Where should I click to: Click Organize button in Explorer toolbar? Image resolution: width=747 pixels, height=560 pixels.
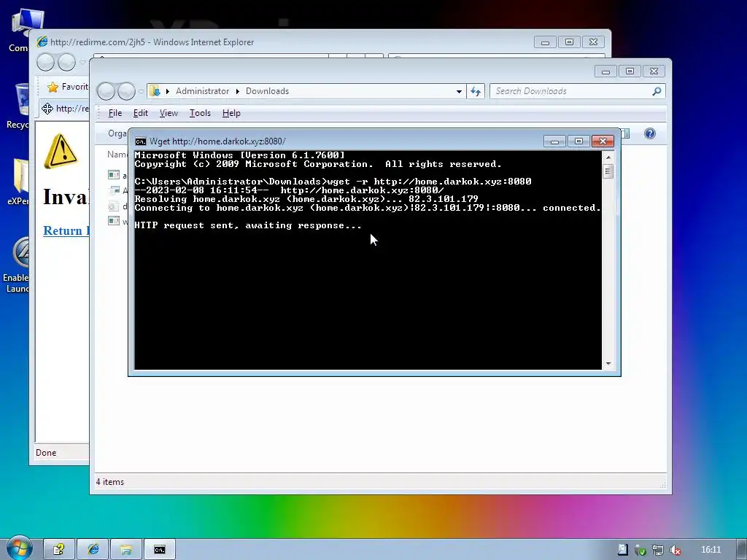pyautogui.click(x=117, y=133)
